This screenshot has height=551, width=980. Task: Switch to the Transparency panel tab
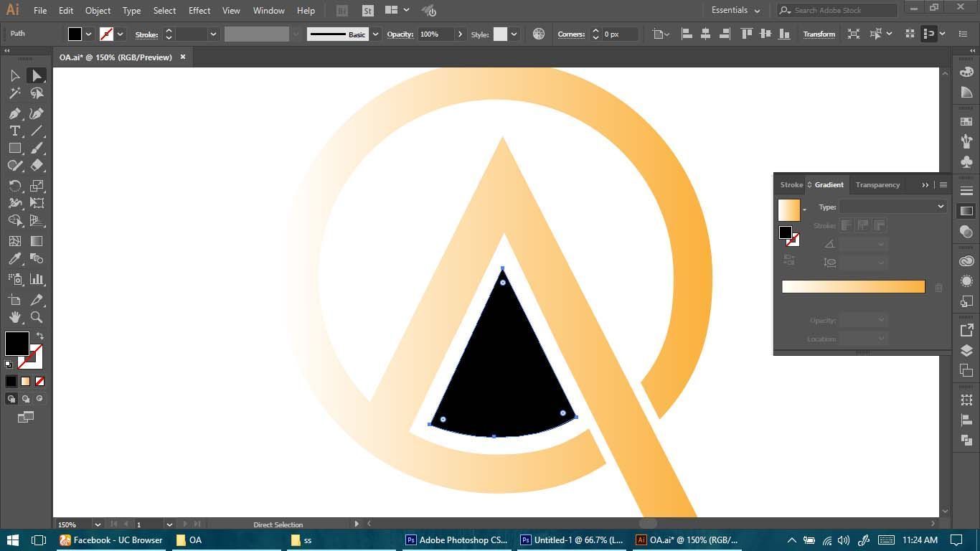(x=877, y=184)
